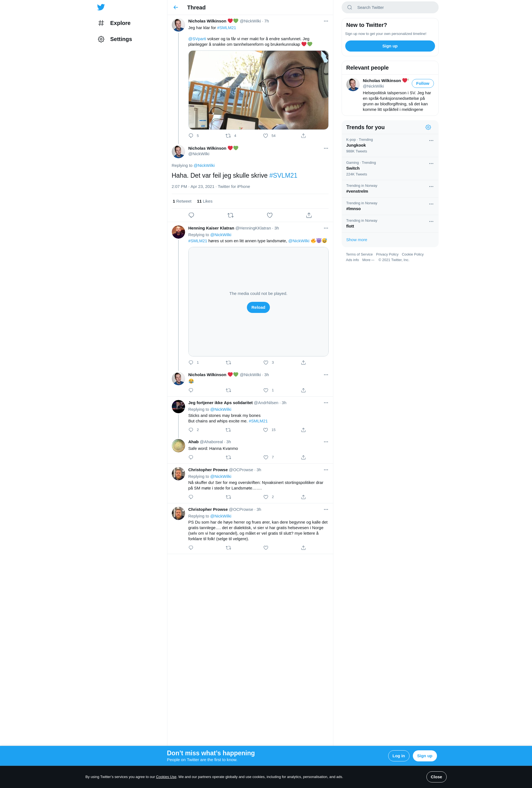
Task: Open the #SVLM21 hashtag link
Action: click(x=283, y=176)
